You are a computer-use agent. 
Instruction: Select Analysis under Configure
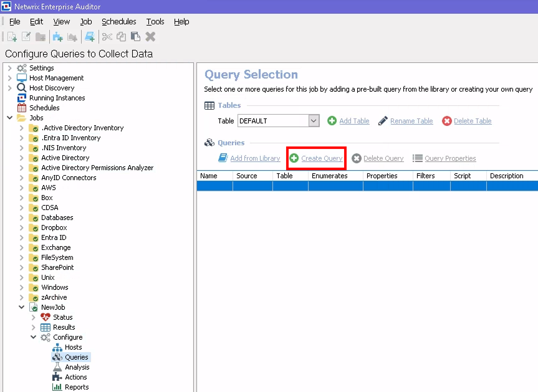(77, 367)
